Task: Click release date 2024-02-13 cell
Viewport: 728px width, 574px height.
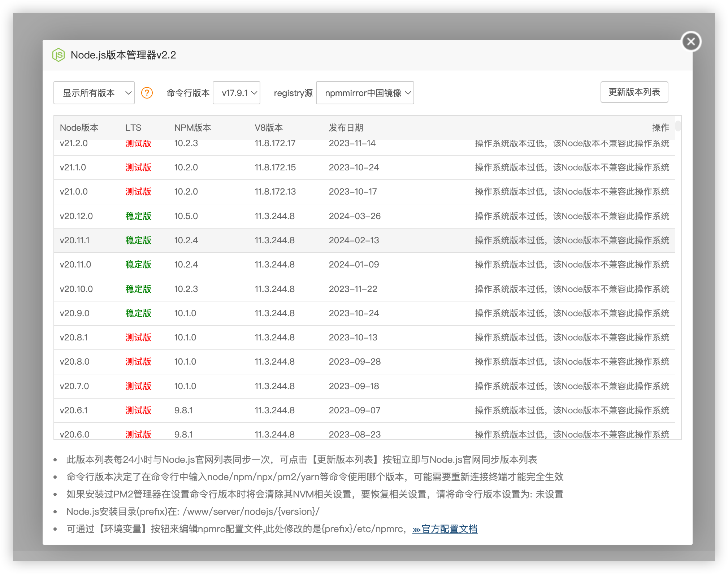Action: point(354,240)
